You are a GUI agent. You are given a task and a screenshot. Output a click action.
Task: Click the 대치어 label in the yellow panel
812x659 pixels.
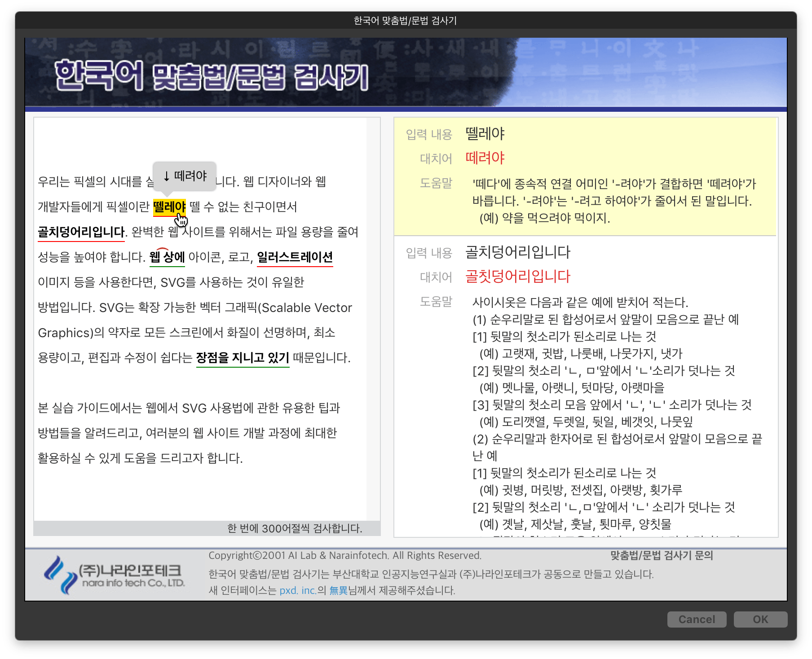pos(437,158)
